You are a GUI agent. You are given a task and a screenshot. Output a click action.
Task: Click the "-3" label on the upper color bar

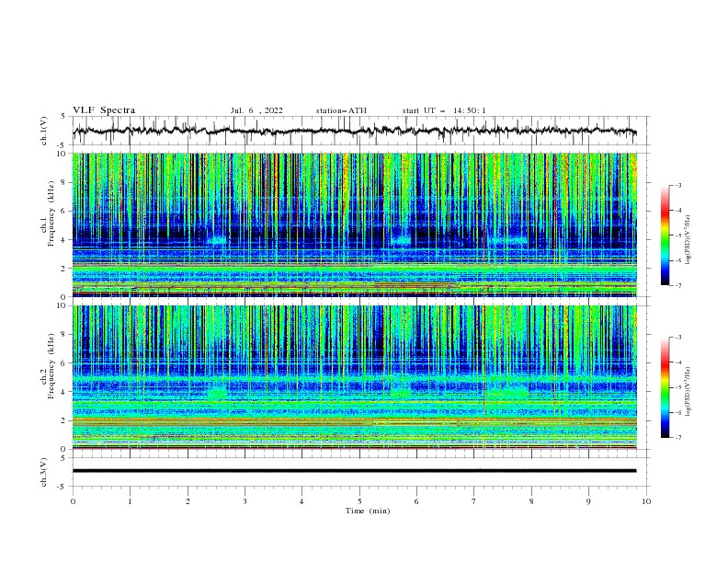(x=677, y=185)
